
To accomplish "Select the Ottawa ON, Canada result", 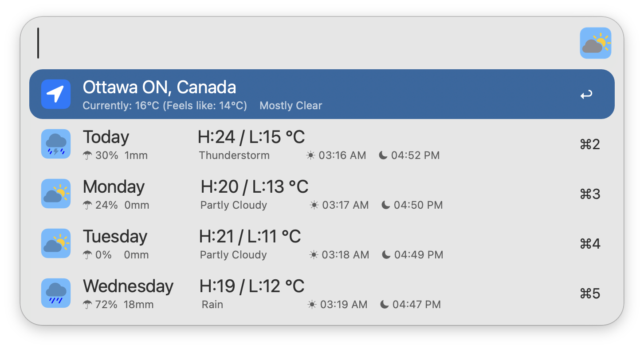I will [x=159, y=87].
